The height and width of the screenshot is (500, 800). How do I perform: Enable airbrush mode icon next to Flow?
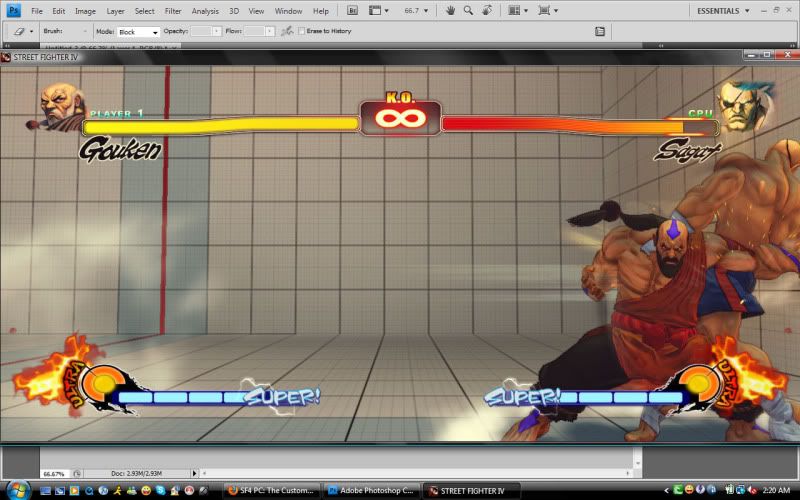point(287,31)
